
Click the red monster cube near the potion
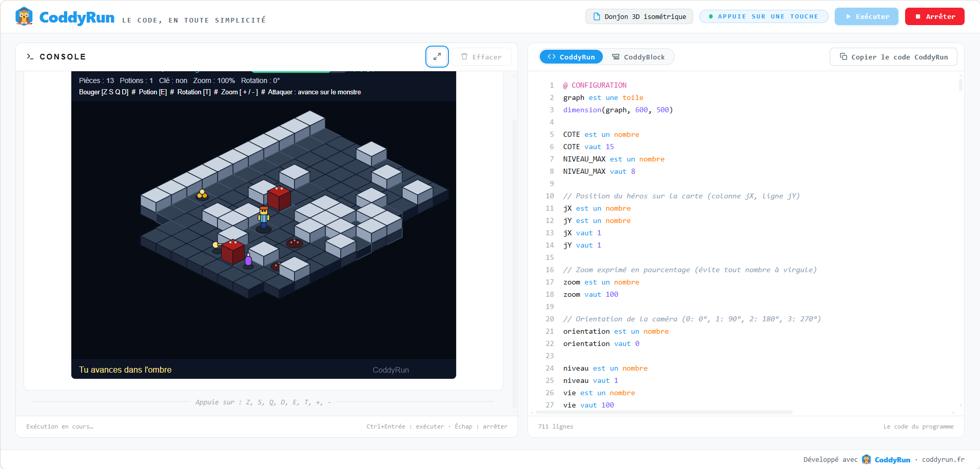[233, 251]
